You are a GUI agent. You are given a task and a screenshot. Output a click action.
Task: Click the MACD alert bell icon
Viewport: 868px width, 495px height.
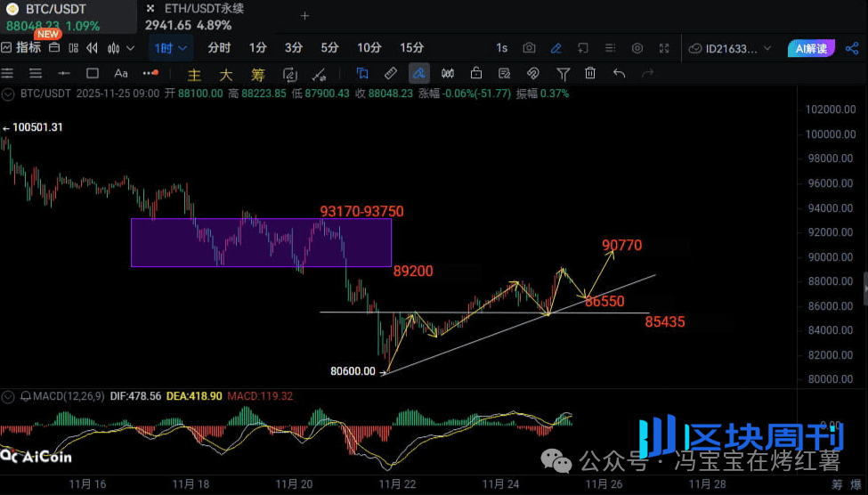(26, 396)
